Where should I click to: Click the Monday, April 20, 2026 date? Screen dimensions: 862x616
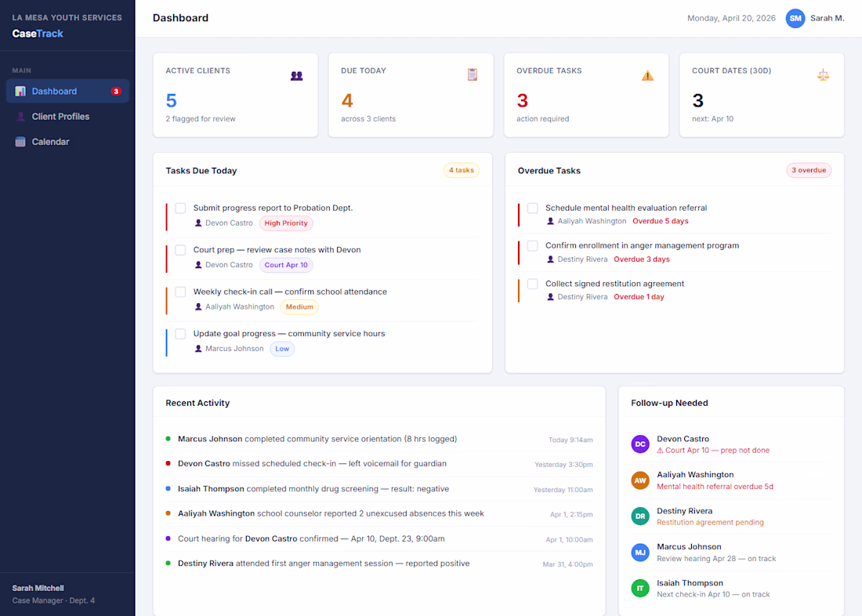pos(731,18)
